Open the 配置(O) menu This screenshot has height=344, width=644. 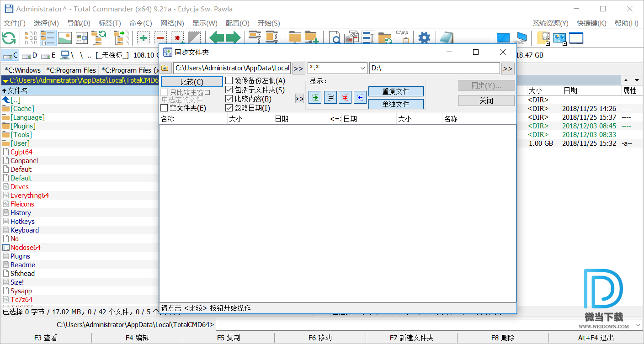(x=238, y=23)
